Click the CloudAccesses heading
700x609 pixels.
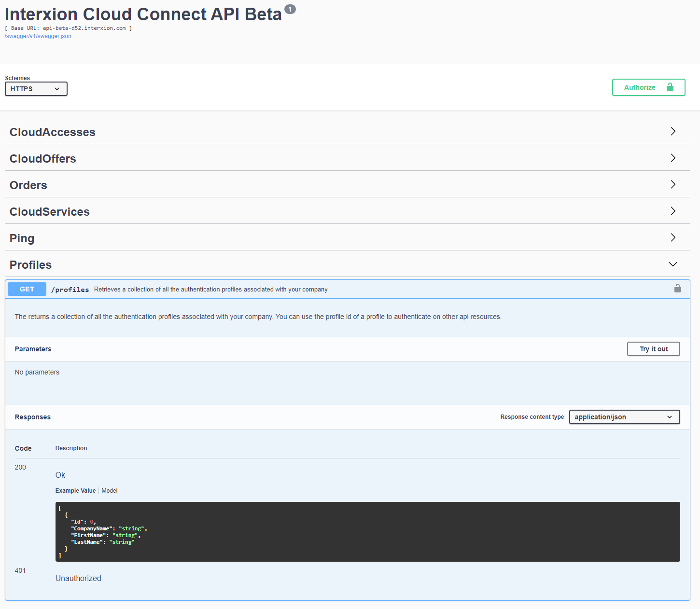click(53, 132)
